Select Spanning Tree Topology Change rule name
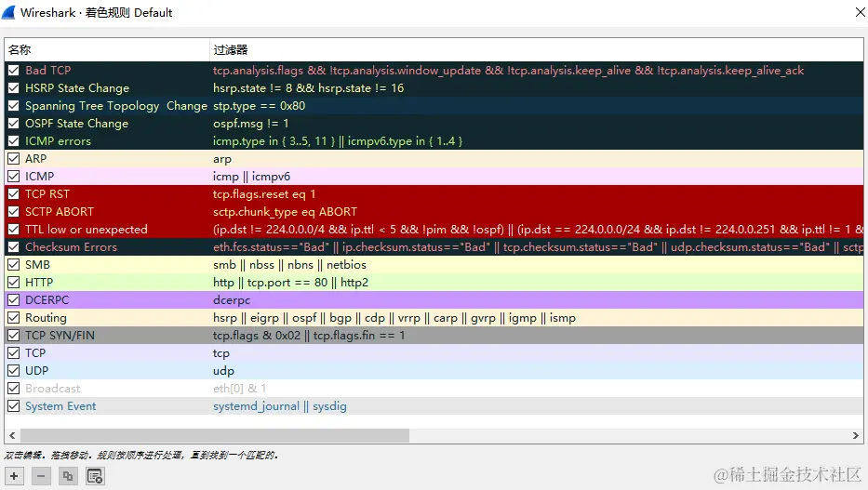The height and width of the screenshot is (490, 868). coord(116,106)
